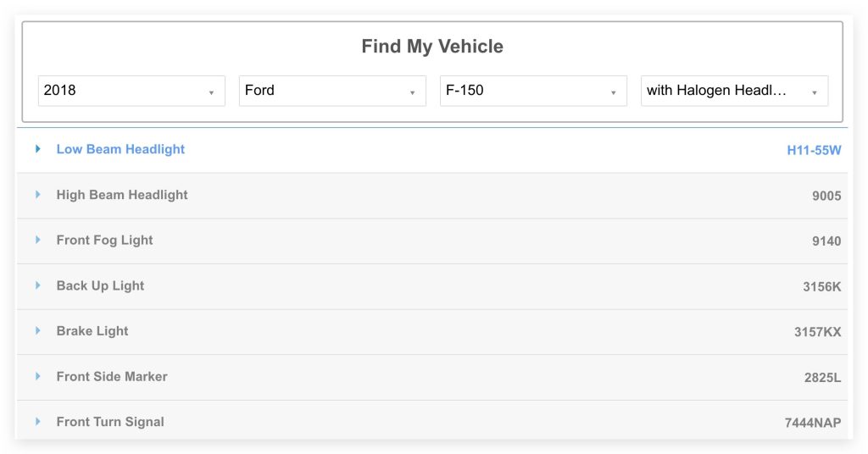This screenshot has height=454, width=868.
Task: Select the Low Beam Headlight label
Action: pos(120,149)
